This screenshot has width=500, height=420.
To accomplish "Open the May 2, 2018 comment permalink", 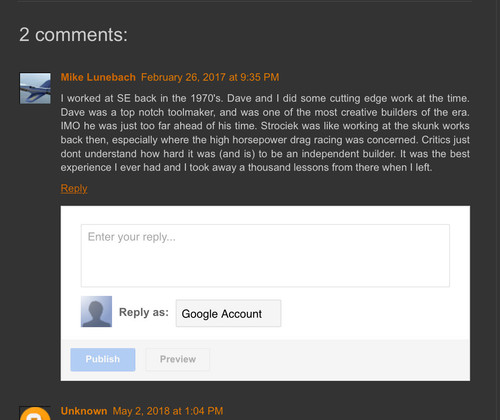I will pos(168,411).
